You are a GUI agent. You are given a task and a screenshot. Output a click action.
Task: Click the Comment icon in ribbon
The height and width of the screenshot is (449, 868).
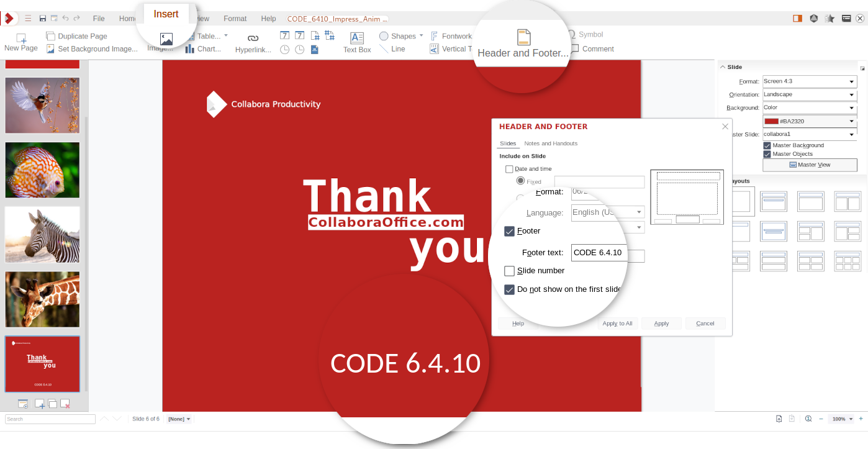pyautogui.click(x=576, y=48)
